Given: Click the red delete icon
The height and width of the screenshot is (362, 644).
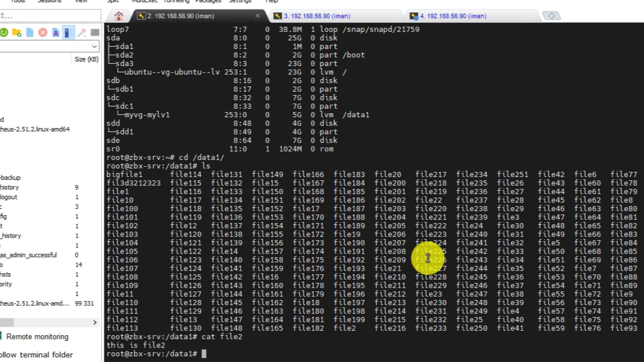Looking at the screenshot, I should [x=43, y=33].
